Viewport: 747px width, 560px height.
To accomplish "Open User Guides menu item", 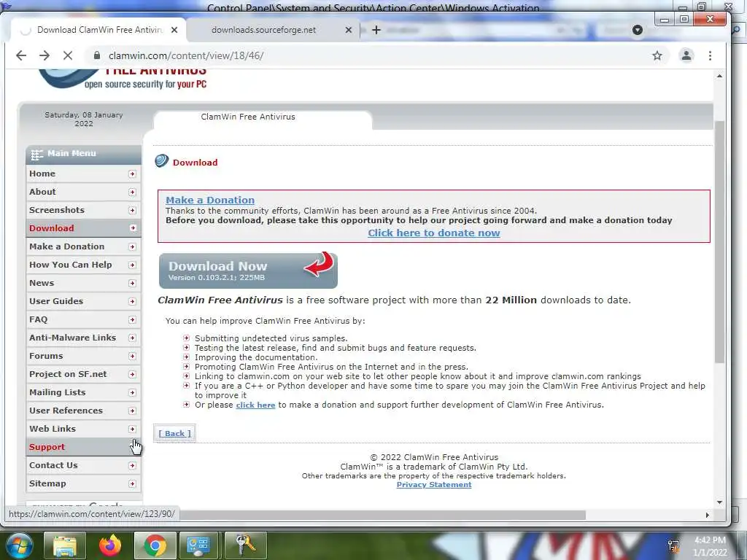I will coord(83,301).
